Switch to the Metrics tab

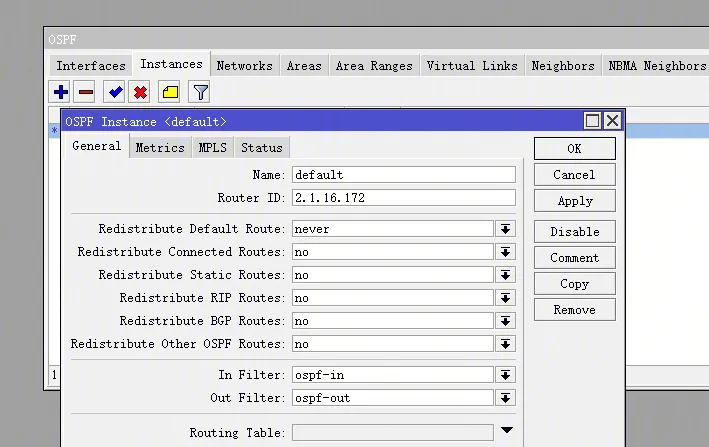point(160,147)
